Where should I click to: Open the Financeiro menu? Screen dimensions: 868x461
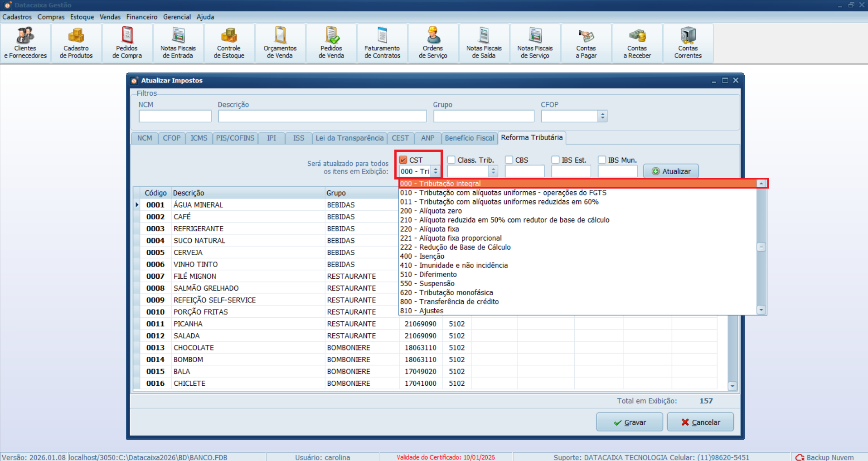(x=141, y=17)
